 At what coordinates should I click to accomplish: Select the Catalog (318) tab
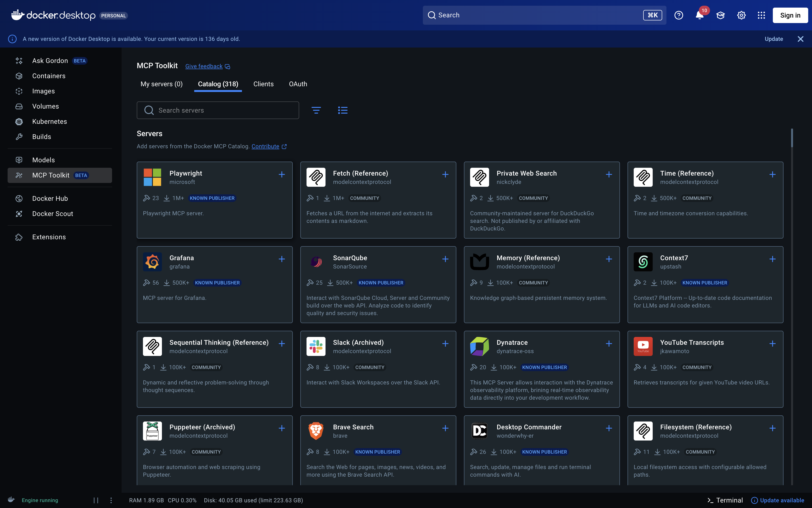tap(218, 84)
